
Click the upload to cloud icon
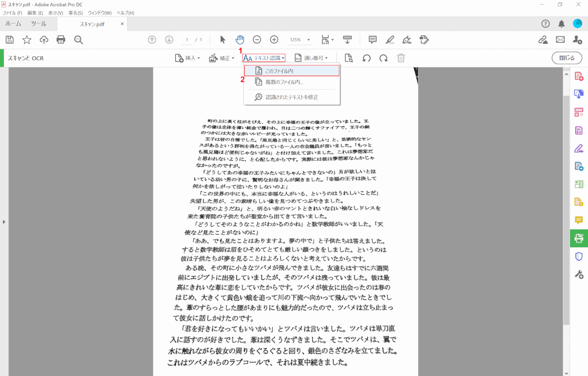point(44,40)
